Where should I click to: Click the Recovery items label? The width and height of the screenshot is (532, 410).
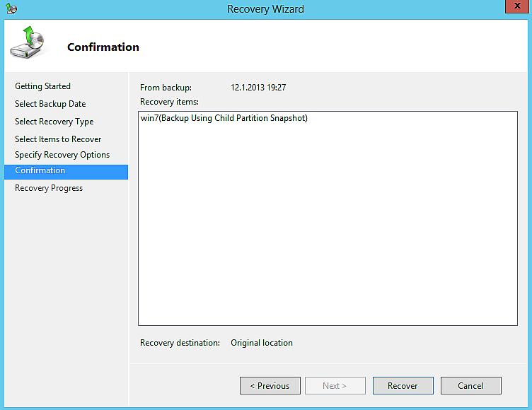(169, 102)
